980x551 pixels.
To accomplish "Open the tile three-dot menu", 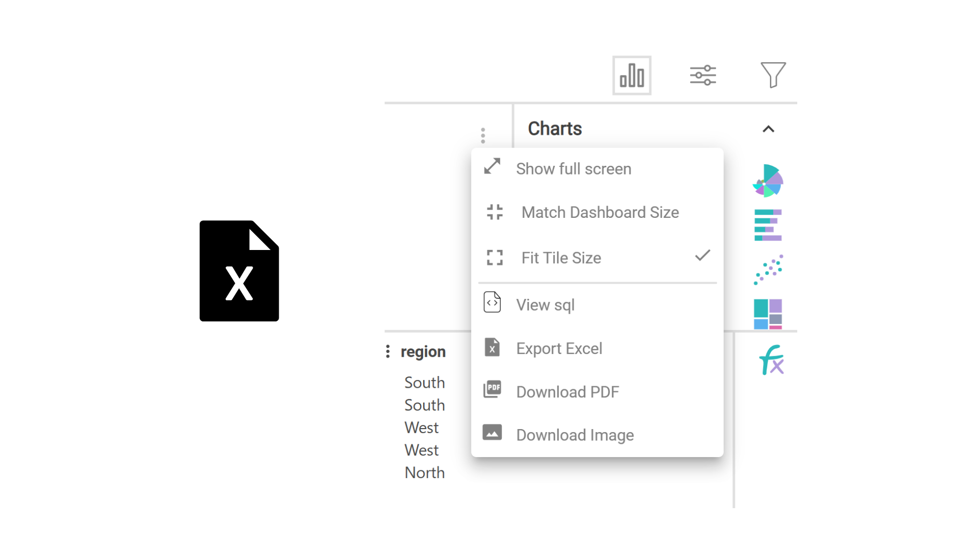I will (483, 135).
